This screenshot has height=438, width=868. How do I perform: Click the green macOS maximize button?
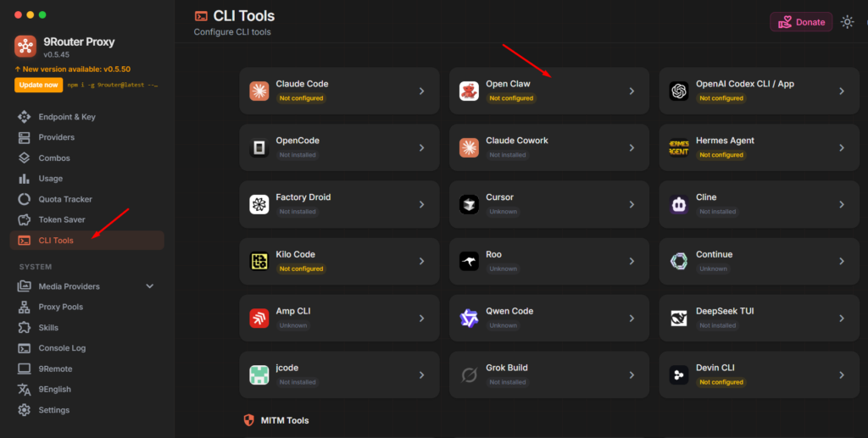pyautogui.click(x=42, y=15)
